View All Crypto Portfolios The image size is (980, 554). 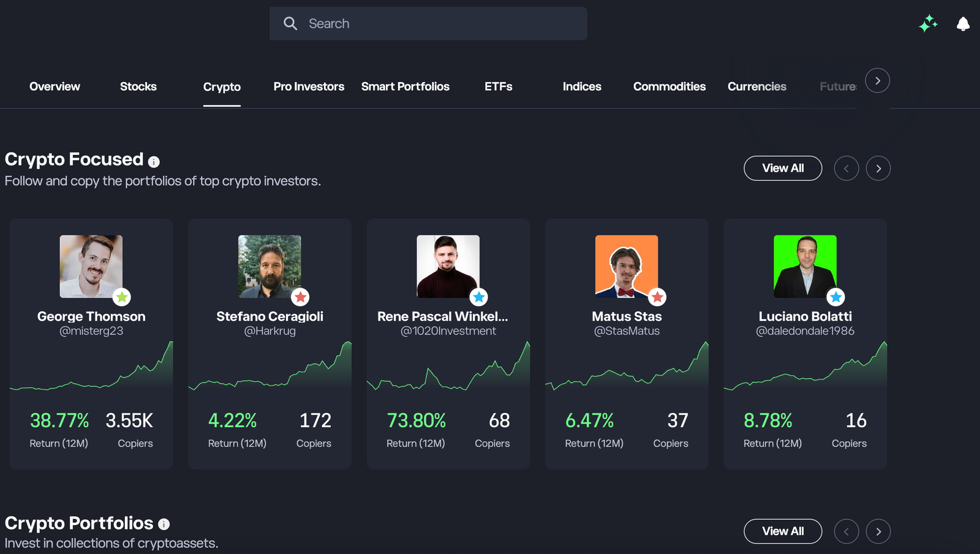783,531
